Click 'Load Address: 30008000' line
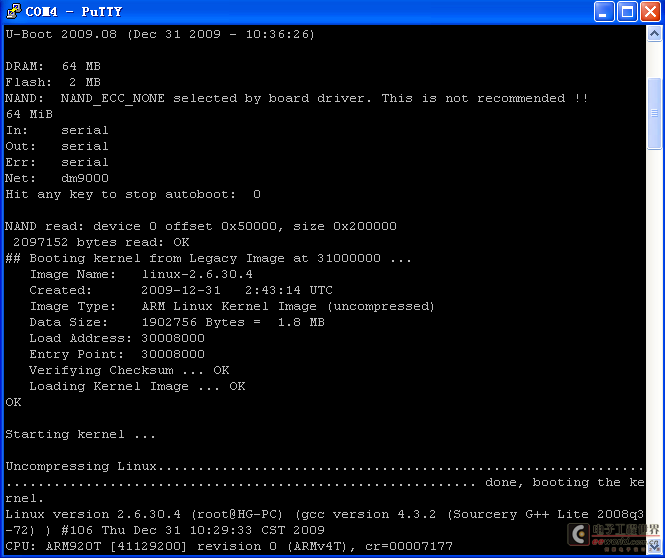665x558 pixels. tap(117, 338)
